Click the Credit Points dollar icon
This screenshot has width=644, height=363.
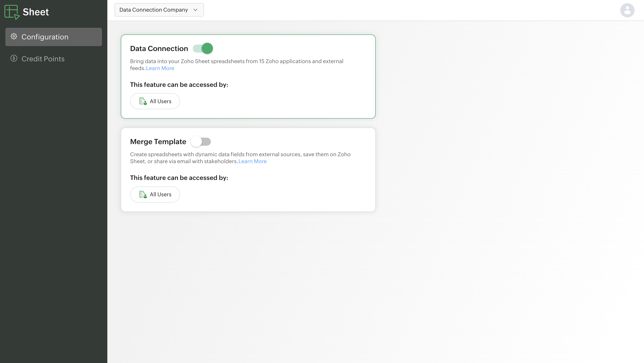pyautogui.click(x=14, y=58)
